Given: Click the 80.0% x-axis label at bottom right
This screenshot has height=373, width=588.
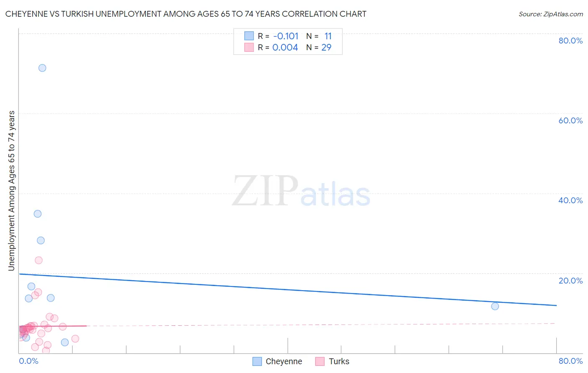Looking at the screenshot, I should click(570, 361).
